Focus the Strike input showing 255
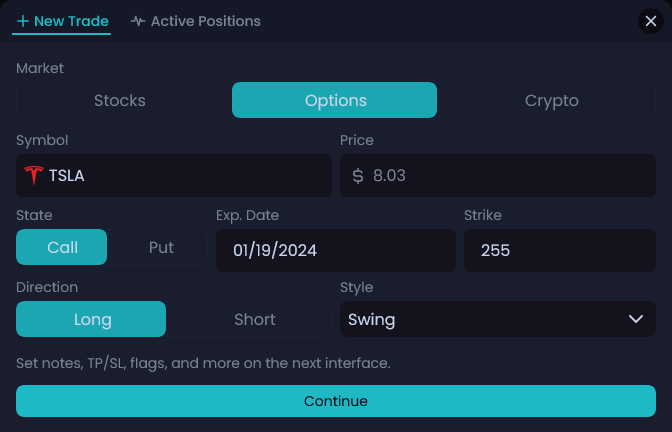672x432 pixels. pyautogui.click(x=560, y=250)
